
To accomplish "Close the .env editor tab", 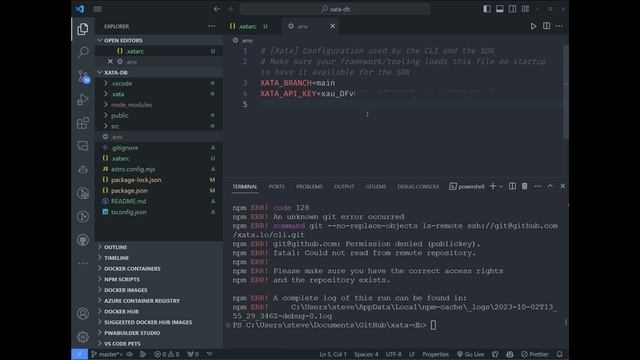I will 333,26.
